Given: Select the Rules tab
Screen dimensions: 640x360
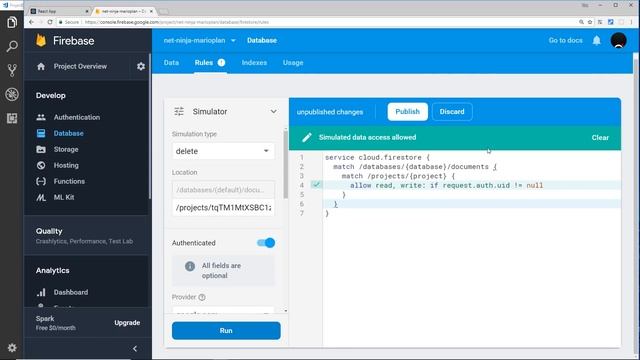Looking at the screenshot, I should (210, 62).
